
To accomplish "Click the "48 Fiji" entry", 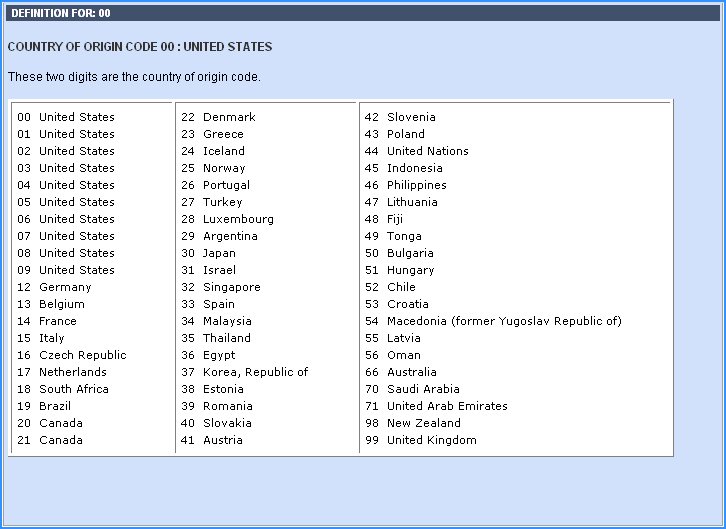I will tap(384, 219).
